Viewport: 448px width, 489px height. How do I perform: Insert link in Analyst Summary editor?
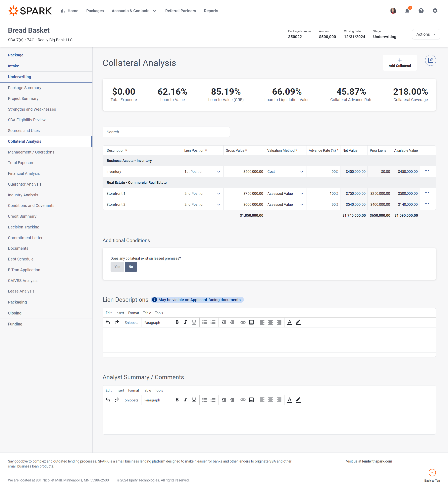click(x=243, y=400)
